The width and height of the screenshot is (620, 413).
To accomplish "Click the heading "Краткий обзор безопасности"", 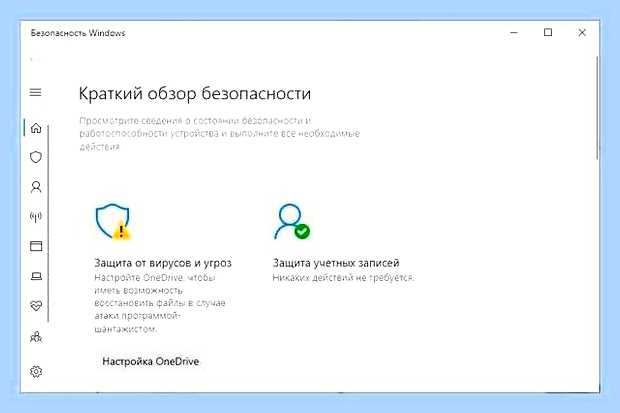I will point(195,94).
